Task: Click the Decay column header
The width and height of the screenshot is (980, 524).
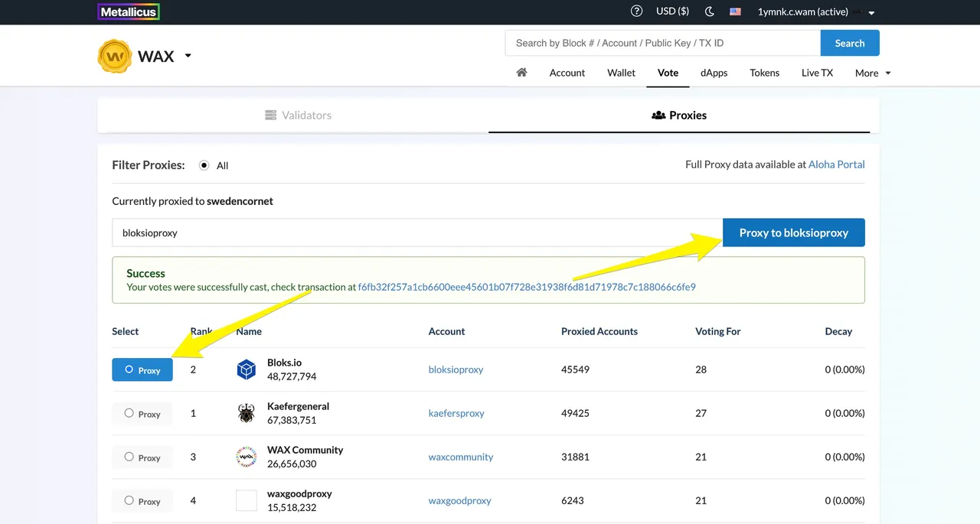Action: pyautogui.click(x=838, y=331)
